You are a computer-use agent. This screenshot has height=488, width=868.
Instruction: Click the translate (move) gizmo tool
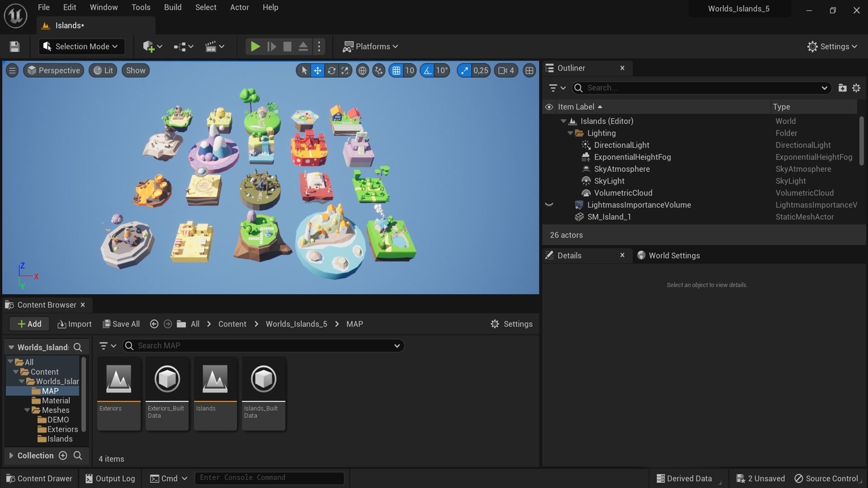pyautogui.click(x=318, y=70)
